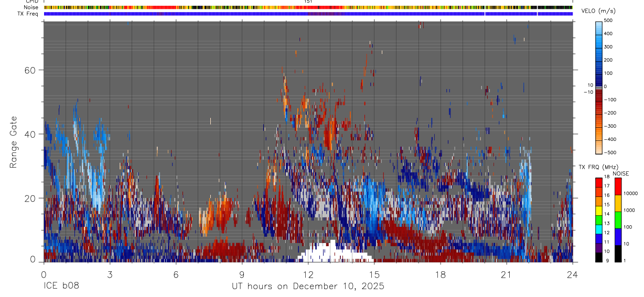This screenshot has height=297, width=644.
Task: Click the 12 tick on the UT hours axis
Action: 308,274
